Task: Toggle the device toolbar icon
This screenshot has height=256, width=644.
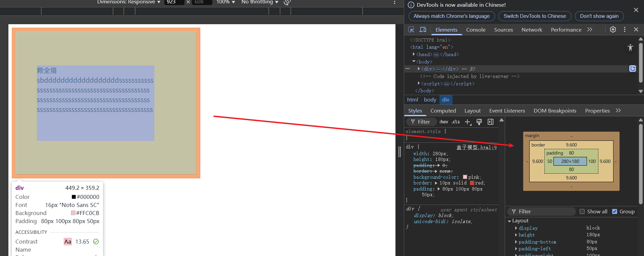Action: click(423, 30)
